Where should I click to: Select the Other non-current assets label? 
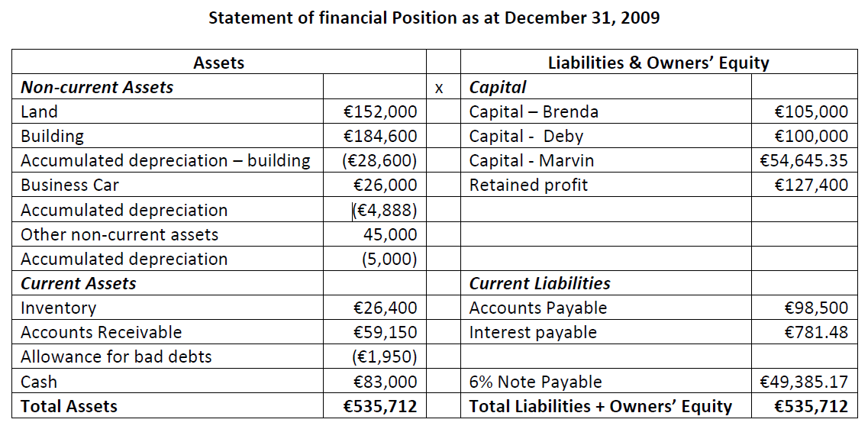pos(119,234)
